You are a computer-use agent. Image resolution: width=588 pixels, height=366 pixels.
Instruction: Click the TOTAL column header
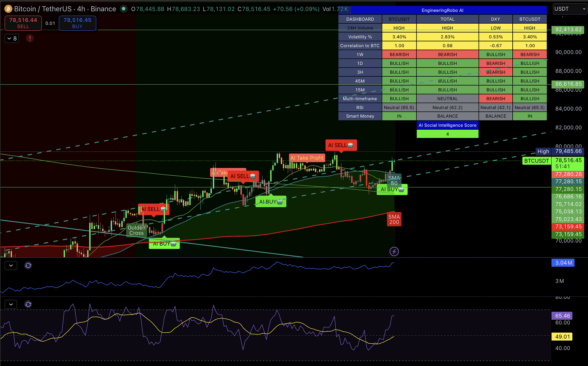(447, 19)
